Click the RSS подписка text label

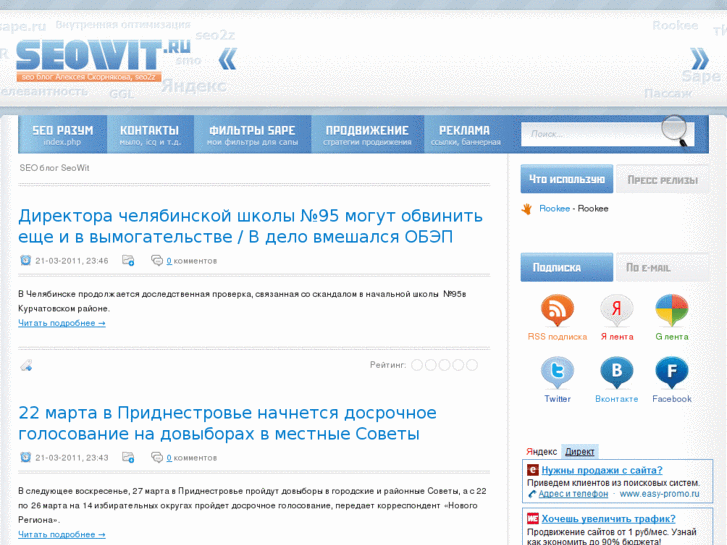click(557, 336)
